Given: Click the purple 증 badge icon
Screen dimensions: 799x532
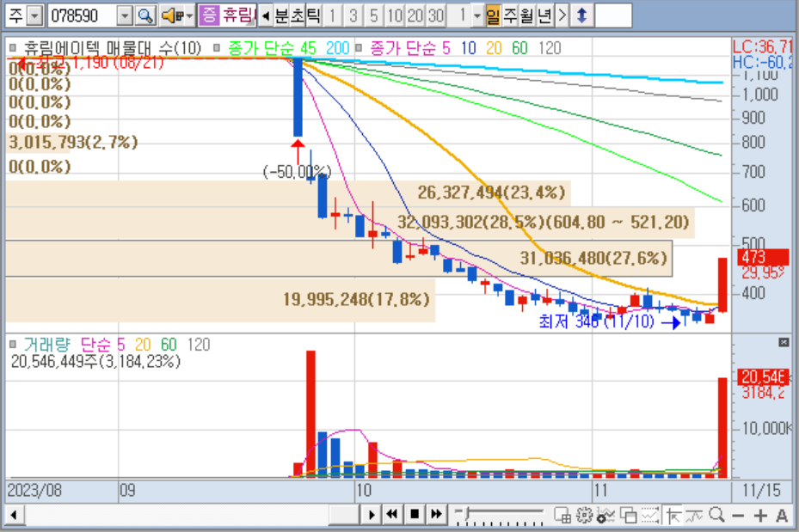Looking at the screenshot, I should pos(208,15).
